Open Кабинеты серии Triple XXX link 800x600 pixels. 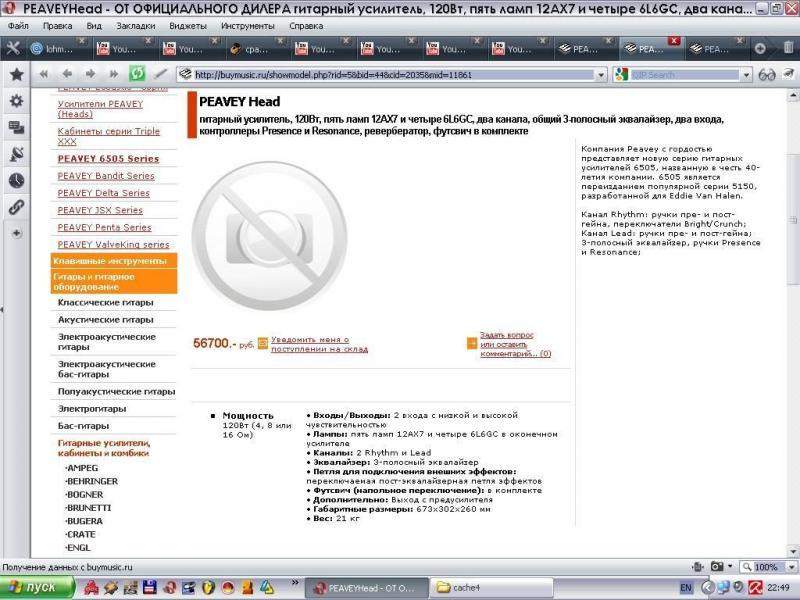tap(109, 136)
